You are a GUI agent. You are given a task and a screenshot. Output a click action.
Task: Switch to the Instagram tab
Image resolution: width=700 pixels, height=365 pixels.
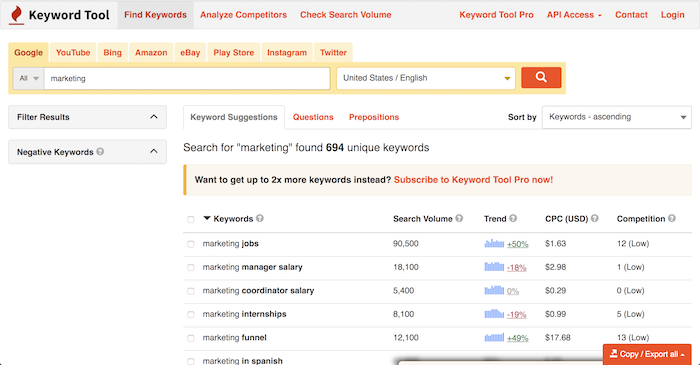[x=287, y=52]
